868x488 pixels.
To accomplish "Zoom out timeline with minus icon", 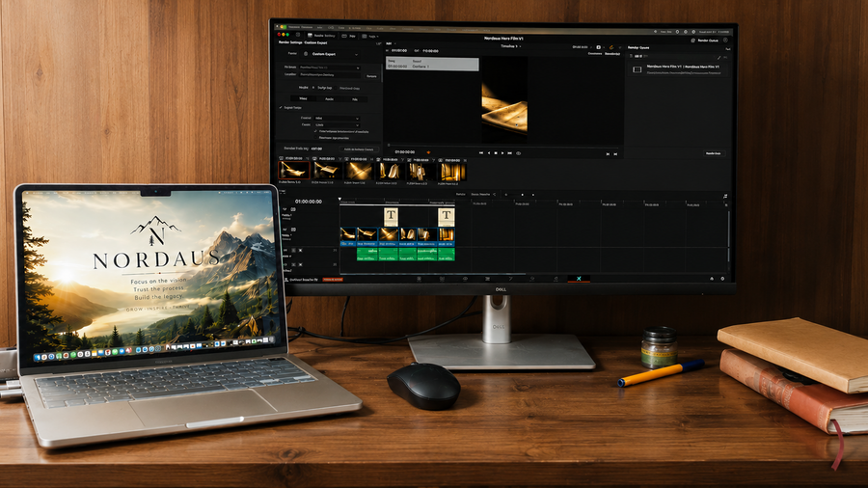I will coord(506,195).
